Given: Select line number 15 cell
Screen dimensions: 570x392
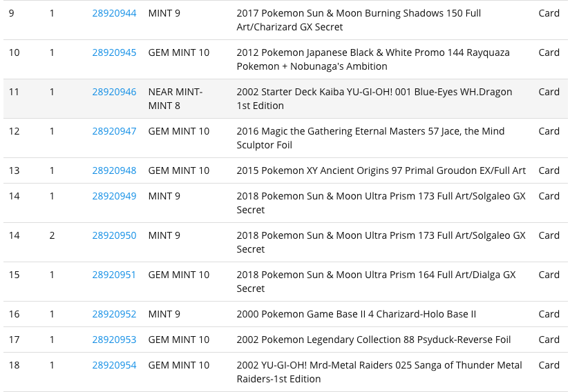Looking at the screenshot, I should pyautogui.click(x=15, y=275).
